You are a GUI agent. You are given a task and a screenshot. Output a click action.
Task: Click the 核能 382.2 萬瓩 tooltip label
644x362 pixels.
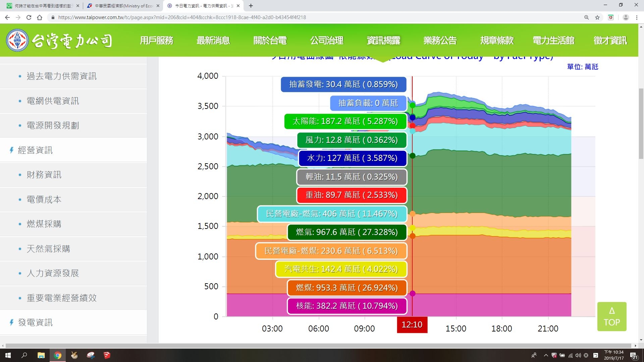(x=347, y=306)
